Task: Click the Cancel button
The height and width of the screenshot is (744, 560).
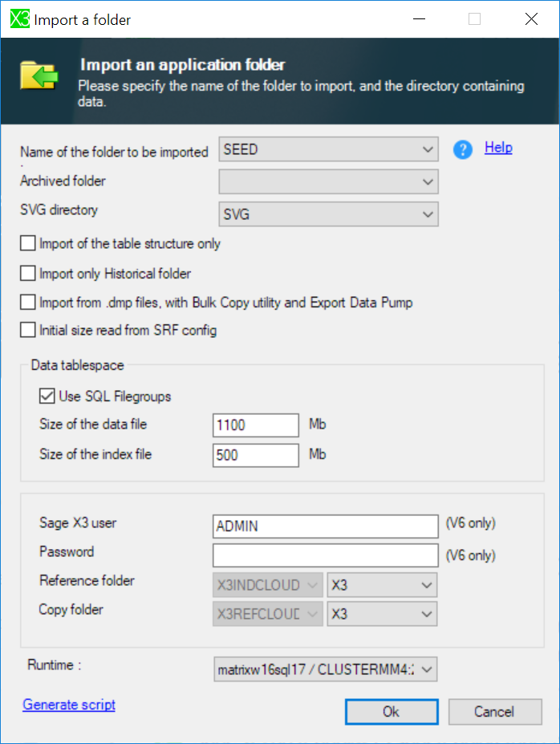Action: pyautogui.click(x=495, y=712)
